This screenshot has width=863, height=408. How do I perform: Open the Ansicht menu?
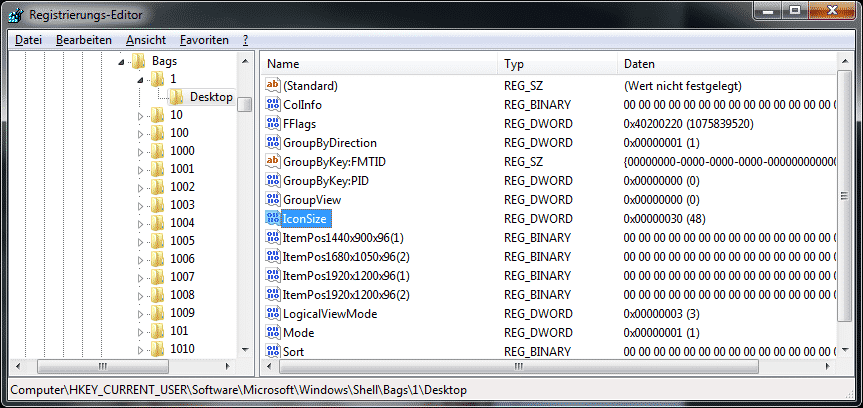146,40
